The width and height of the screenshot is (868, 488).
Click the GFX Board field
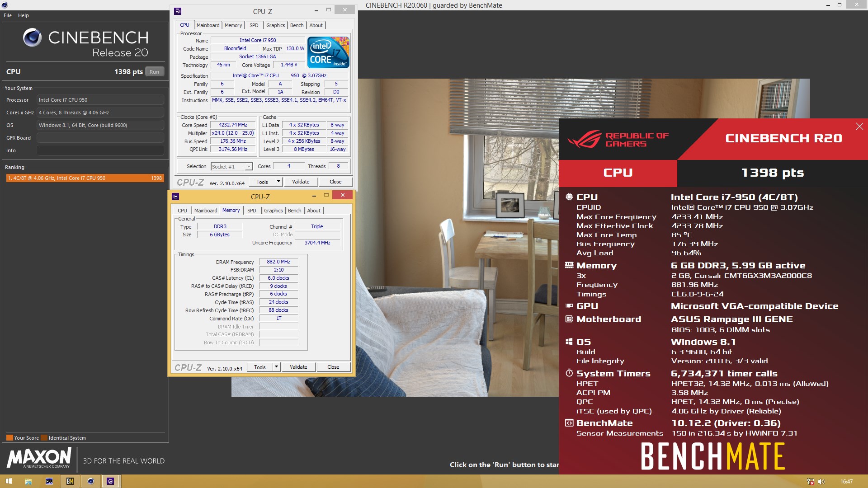(x=100, y=138)
